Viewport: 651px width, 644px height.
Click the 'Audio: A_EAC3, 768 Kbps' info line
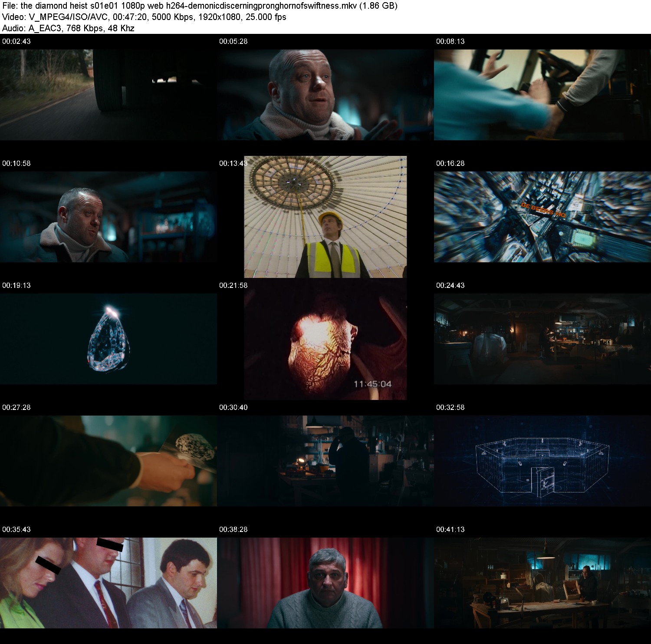click(x=68, y=28)
